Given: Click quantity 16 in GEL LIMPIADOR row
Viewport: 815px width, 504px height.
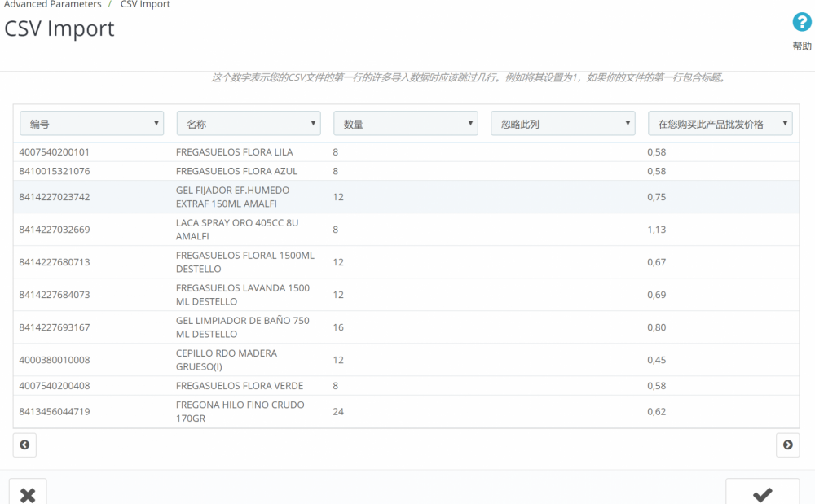Looking at the screenshot, I should click(x=338, y=327).
